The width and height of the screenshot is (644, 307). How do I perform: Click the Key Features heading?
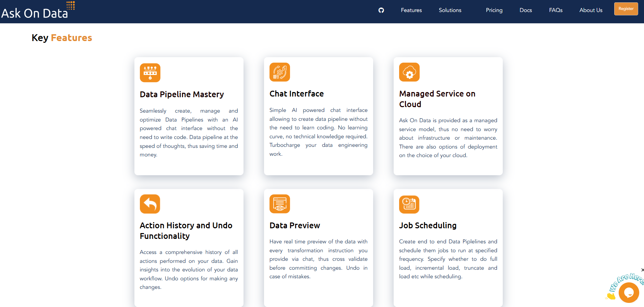click(62, 38)
